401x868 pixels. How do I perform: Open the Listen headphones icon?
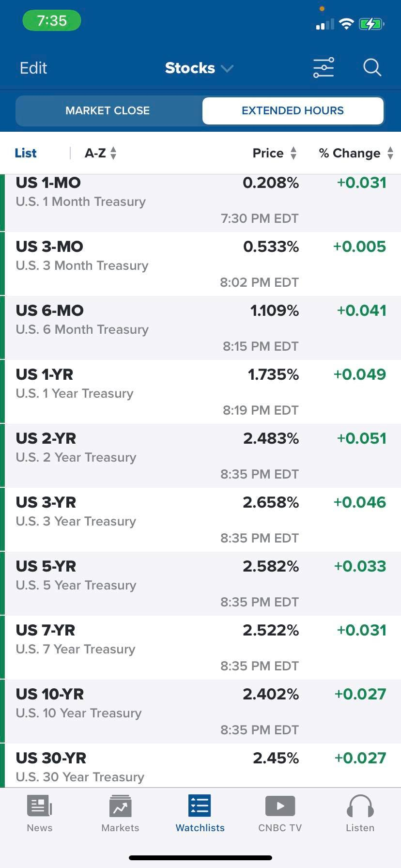[360, 806]
